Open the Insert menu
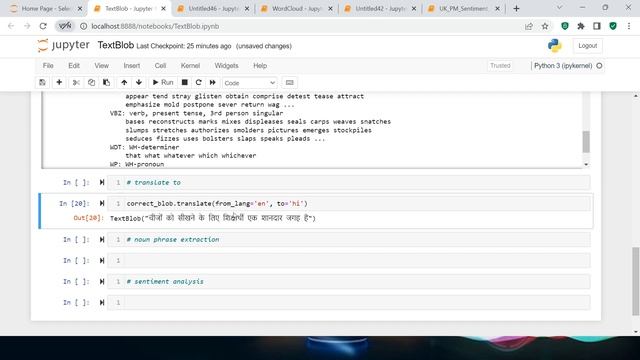The height and width of the screenshot is (360, 640). 132,66
